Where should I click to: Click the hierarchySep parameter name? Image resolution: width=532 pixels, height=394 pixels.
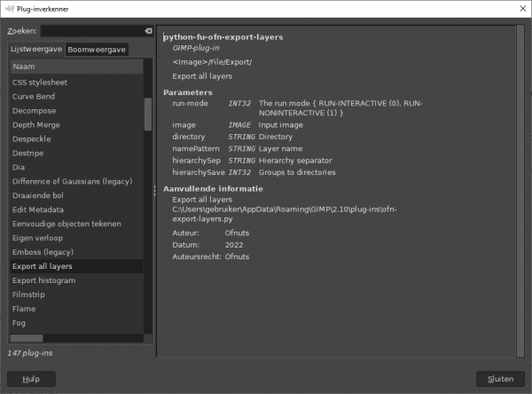tap(197, 161)
